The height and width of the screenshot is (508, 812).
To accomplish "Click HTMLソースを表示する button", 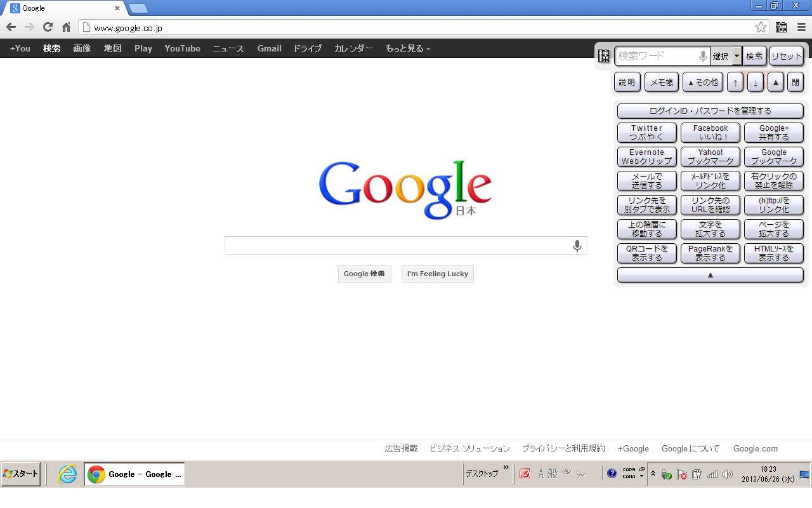I will pyautogui.click(x=774, y=253).
